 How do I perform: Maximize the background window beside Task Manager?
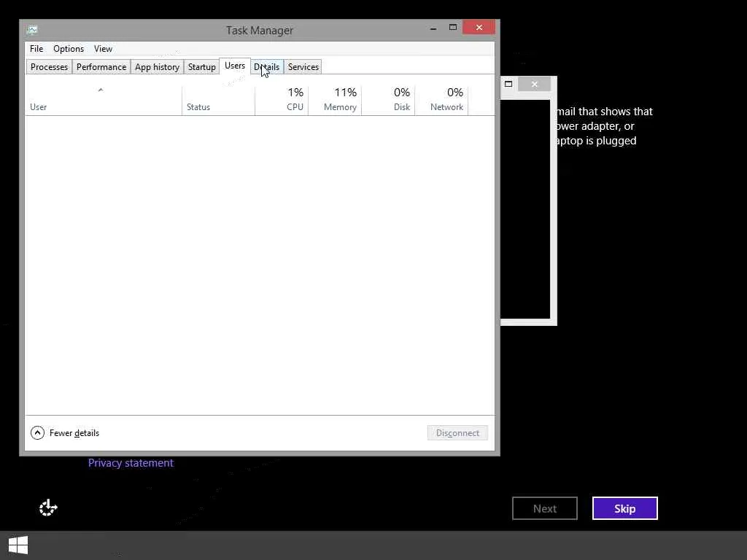[508, 85]
